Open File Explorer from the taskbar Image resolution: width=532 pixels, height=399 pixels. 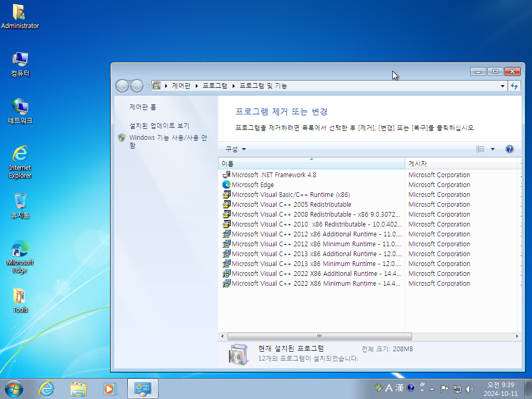(78, 389)
